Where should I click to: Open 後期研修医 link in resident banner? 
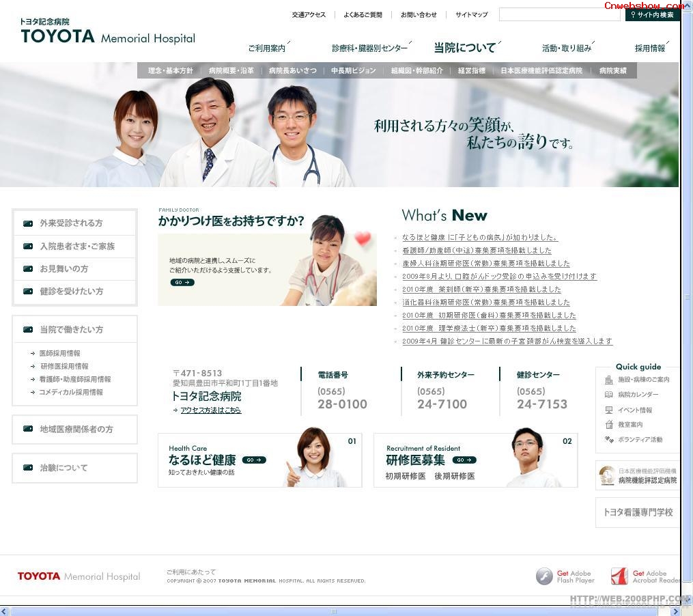point(455,476)
